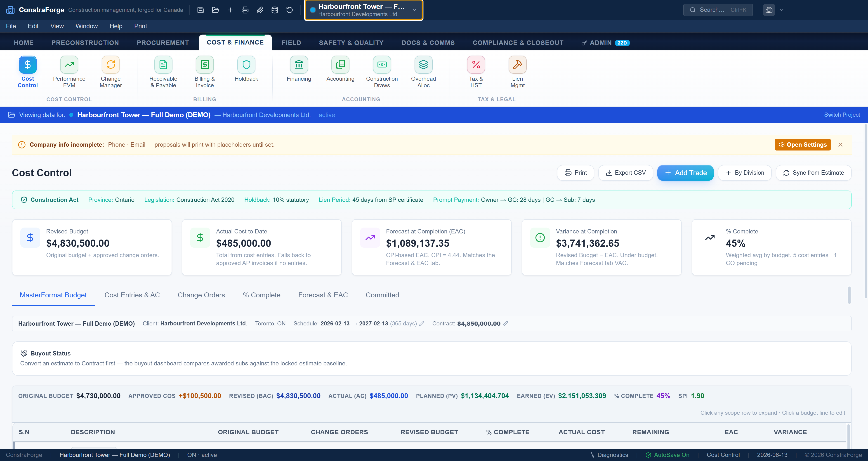Click the Print button in Cost Control
The image size is (868, 461).
[575, 173]
